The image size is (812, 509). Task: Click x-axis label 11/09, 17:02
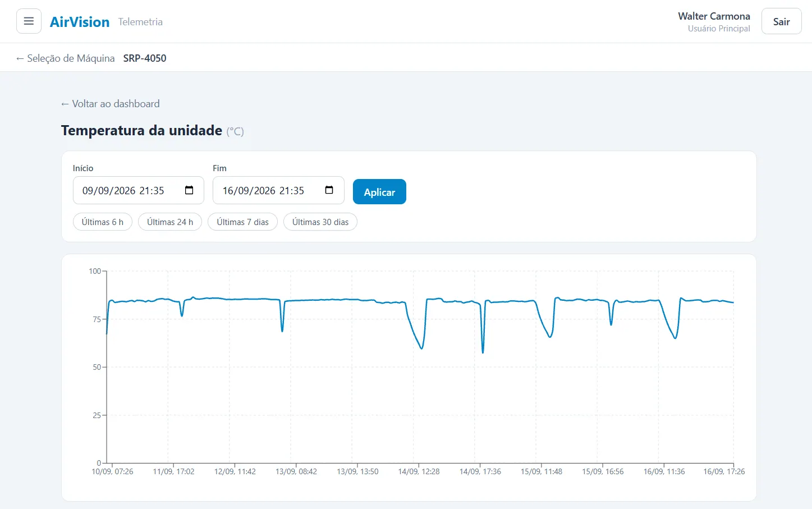[173, 472]
